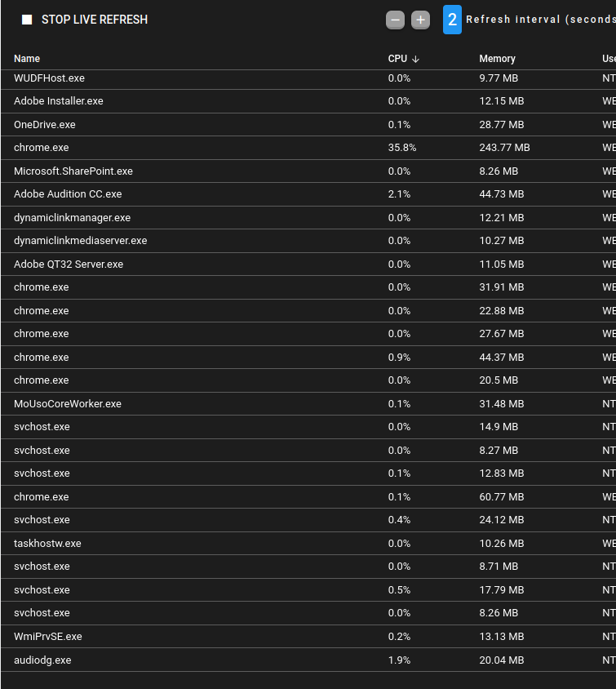Check the STOP LIVE REFRESH checkbox
This screenshot has height=689, width=616.
pos(27,19)
